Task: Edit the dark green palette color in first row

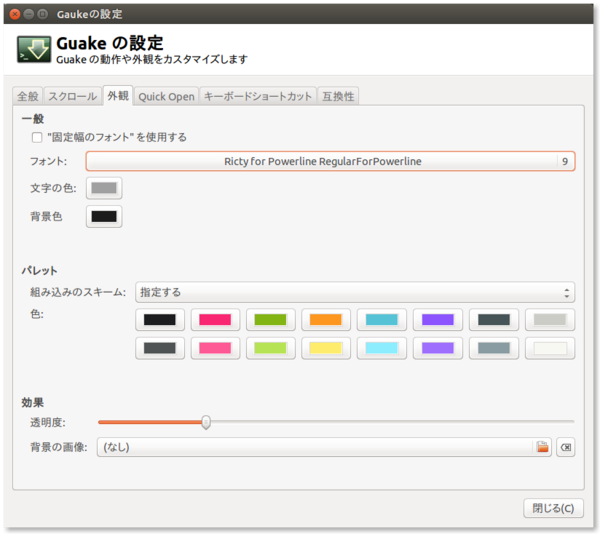Action: coord(271,320)
